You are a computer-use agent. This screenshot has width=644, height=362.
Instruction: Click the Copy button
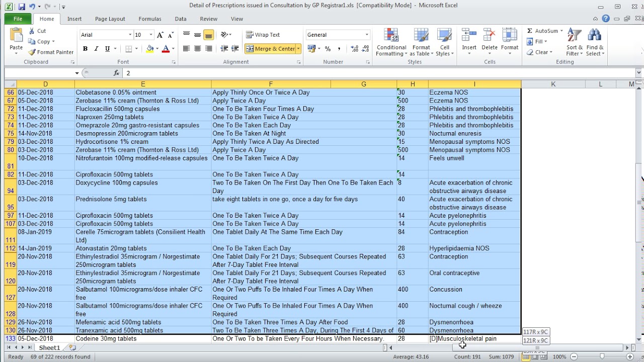pyautogui.click(x=41, y=42)
